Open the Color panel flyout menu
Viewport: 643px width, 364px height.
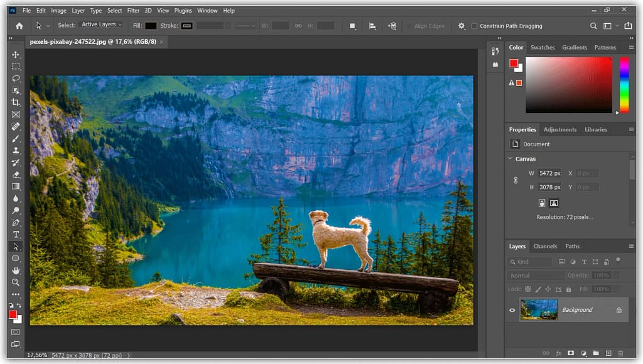[x=631, y=48]
